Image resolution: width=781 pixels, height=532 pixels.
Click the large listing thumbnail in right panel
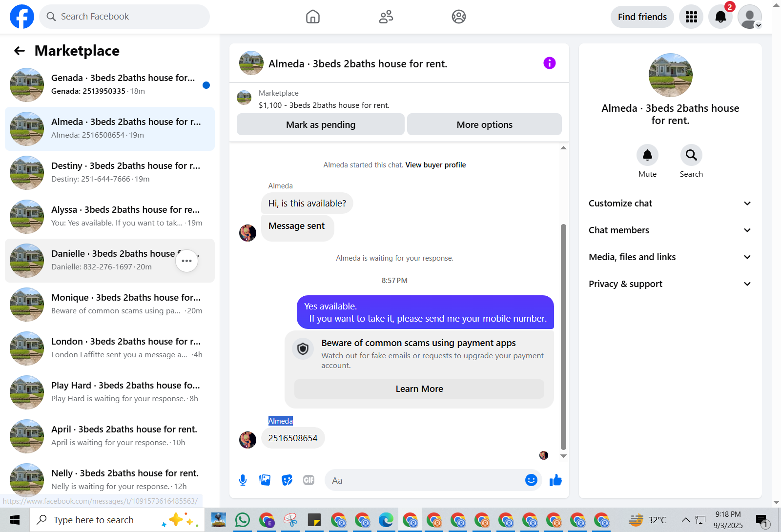pyautogui.click(x=670, y=75)
